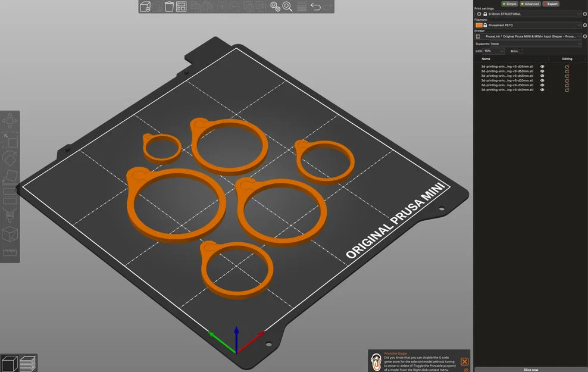The image size is (588, 372).
Task: Select the Measure ruler tool
Action: pyautogui.click(x=10, y=252)
